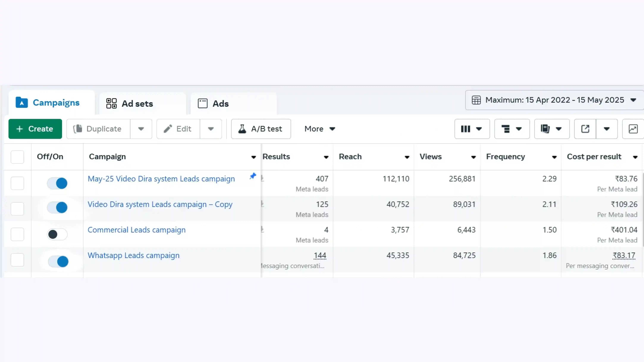Click the A/B test button
This screenshot has width=644, height=362.
point(261,129)
